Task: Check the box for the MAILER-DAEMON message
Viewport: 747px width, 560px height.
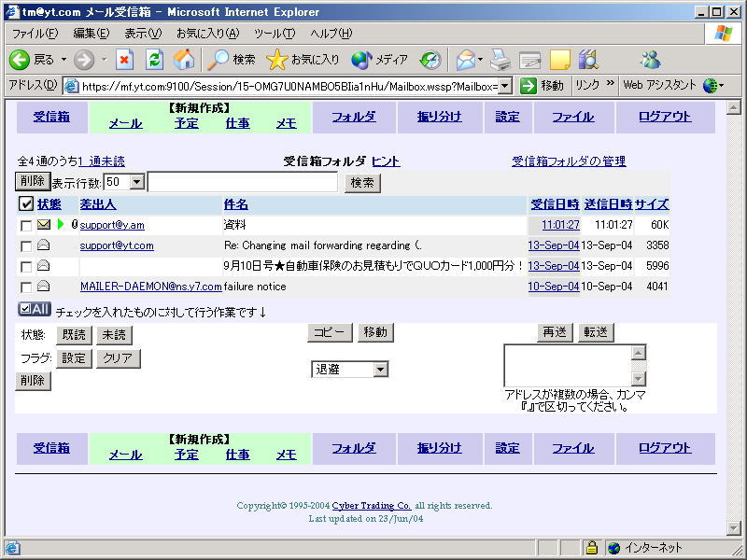Action: tap(26, 287)
